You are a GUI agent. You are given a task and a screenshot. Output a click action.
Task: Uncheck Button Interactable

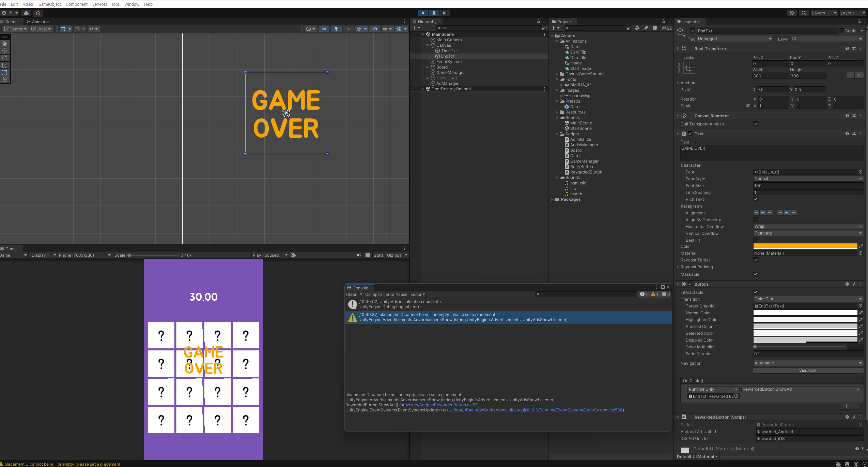(756, 292)
